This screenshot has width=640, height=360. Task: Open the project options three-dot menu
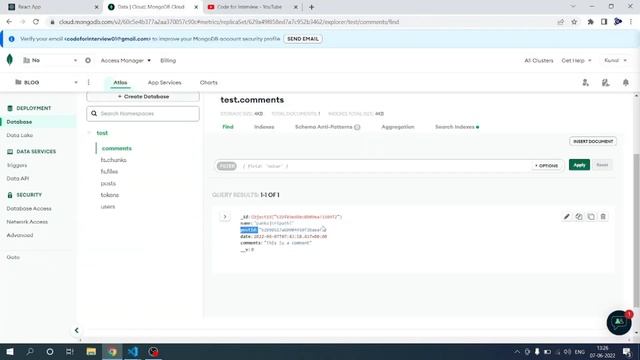(x=89, y=82)
